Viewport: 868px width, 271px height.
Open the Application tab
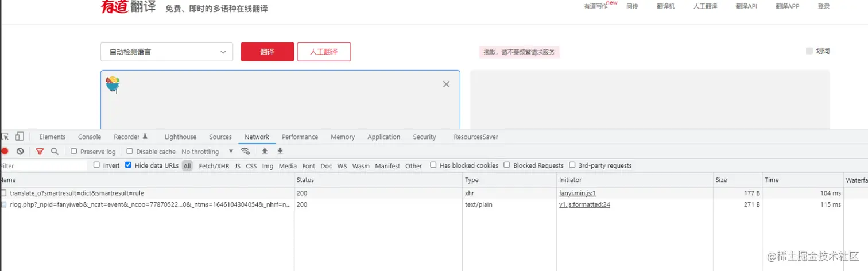coord(384,137)
